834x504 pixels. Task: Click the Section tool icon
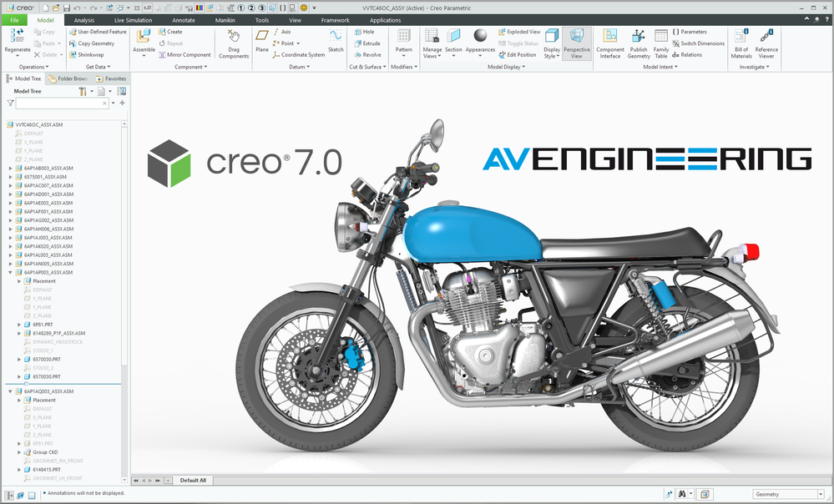453,36
